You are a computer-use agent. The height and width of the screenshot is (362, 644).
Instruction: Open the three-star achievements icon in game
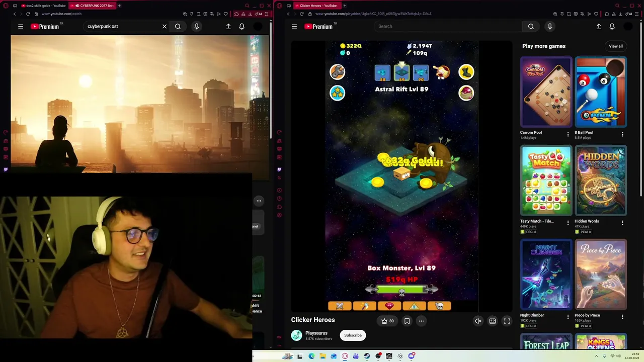coord(337,93)
